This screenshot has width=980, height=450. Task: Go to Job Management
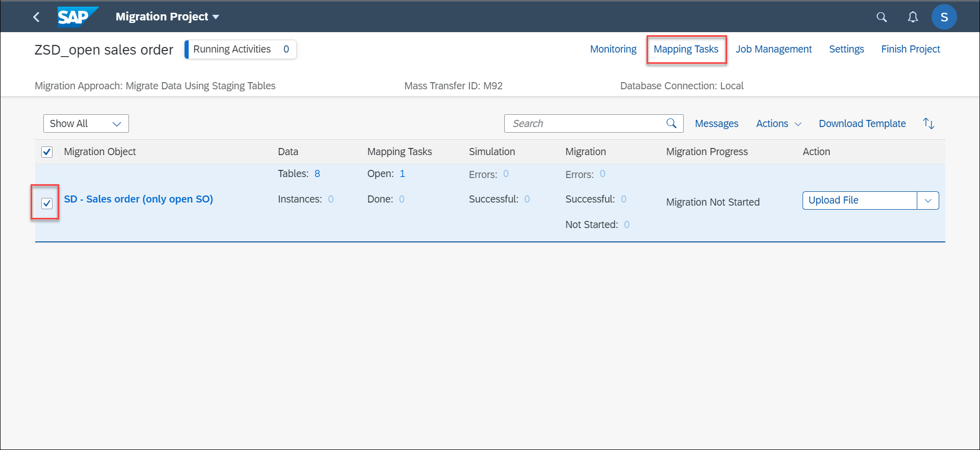click(x=773, y=49)
